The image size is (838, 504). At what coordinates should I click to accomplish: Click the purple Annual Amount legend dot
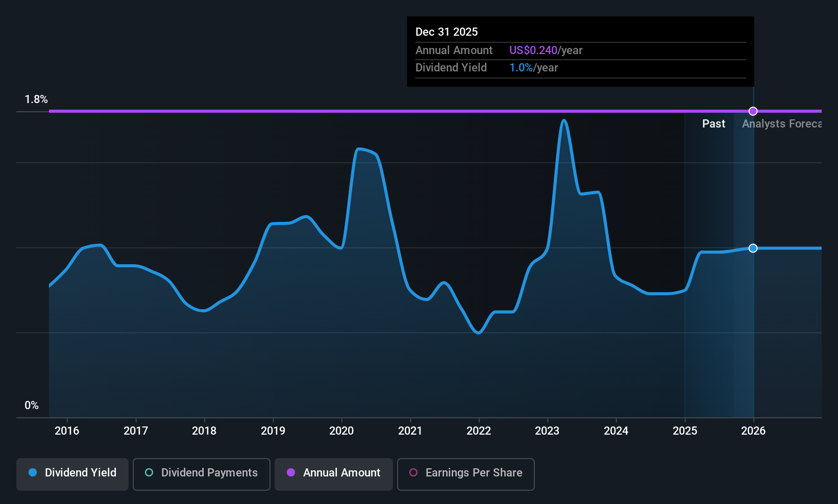click(x=291, y=472)
